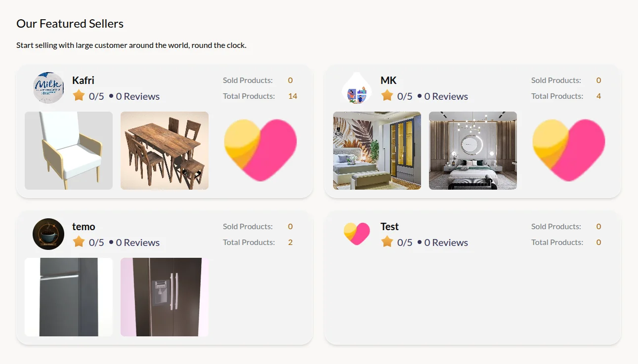Open the Kafri seller name link

pyautogui.click(x=83, y=81)
